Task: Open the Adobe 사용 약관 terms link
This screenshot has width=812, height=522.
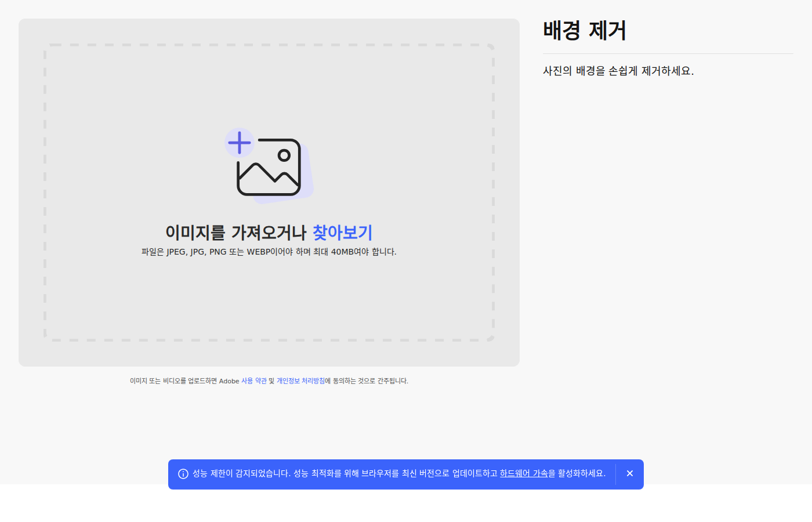Action: tap(253, 381)
